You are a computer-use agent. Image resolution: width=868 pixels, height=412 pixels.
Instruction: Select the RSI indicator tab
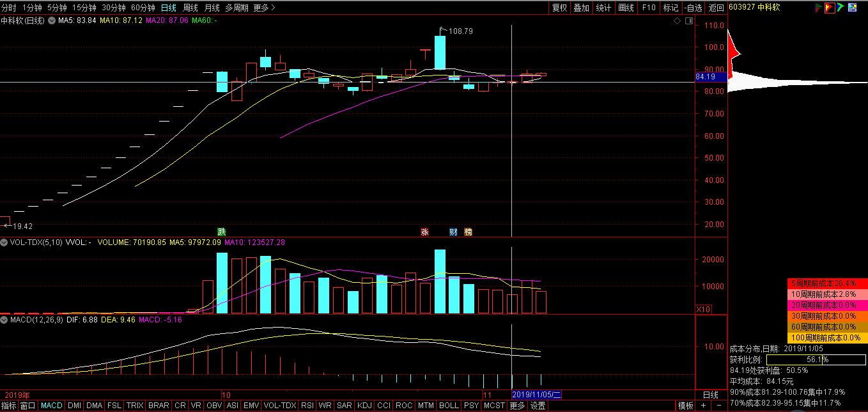pyautogui.click(x=307, y=406)
